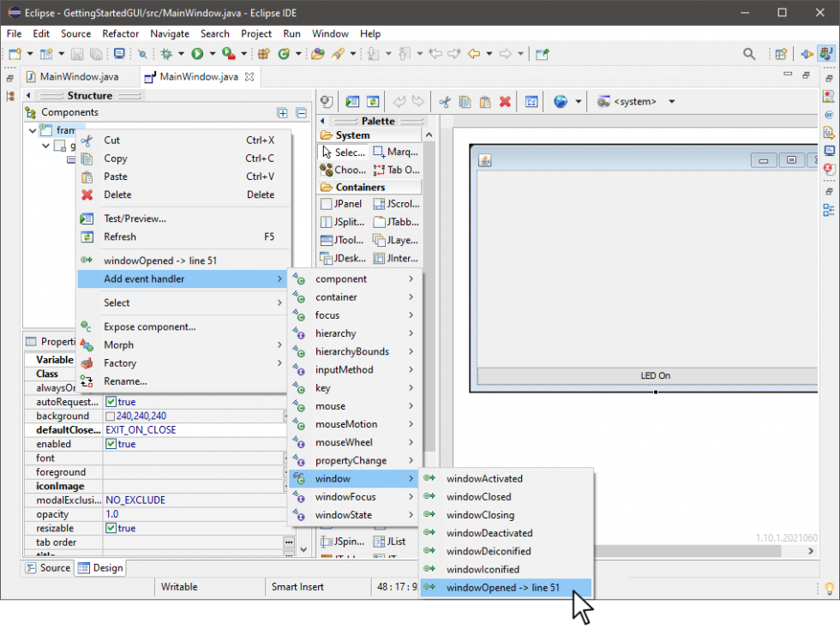Image resolution: width=840 pixels, height=629 pixels.
Task: Click the background color swatch 240,240,240
Action: pyautogui.click(x=110, y=416)
